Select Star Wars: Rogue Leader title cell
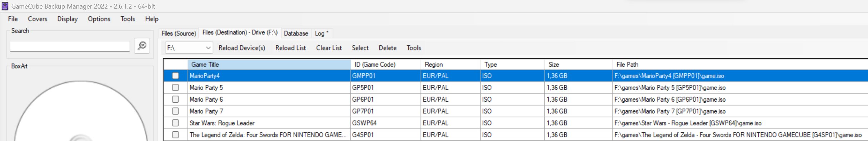Image resolution: width=868 pixels, height=141 pixels. [x=269, y=123]
